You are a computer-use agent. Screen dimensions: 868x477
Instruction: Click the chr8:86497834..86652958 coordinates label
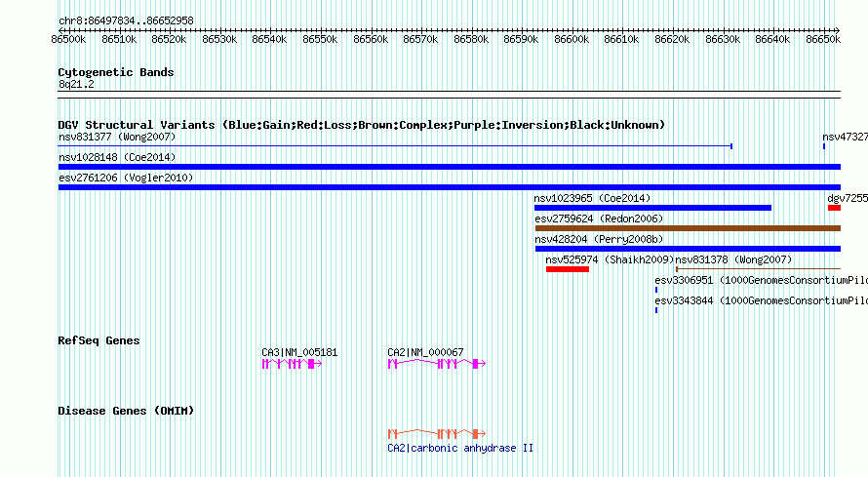(126, 21)
